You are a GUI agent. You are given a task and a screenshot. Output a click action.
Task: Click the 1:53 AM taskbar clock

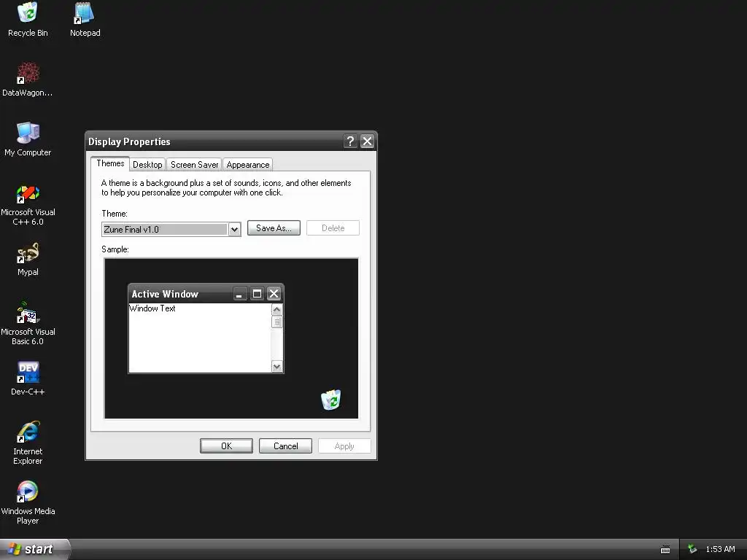tap(720, 549)
